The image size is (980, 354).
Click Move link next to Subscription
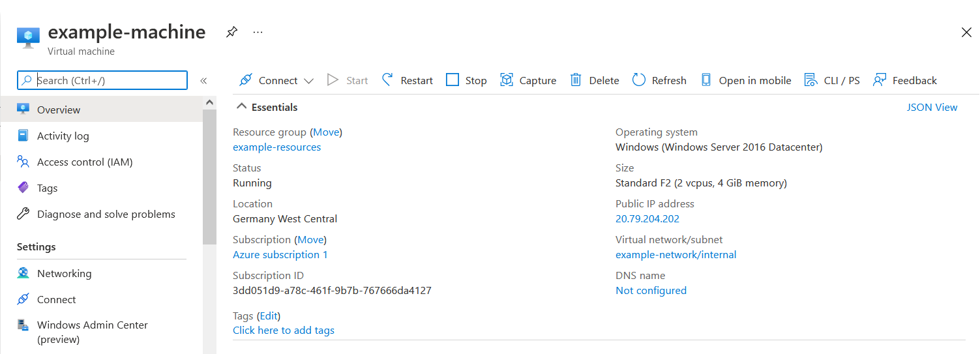pos(310,240)
